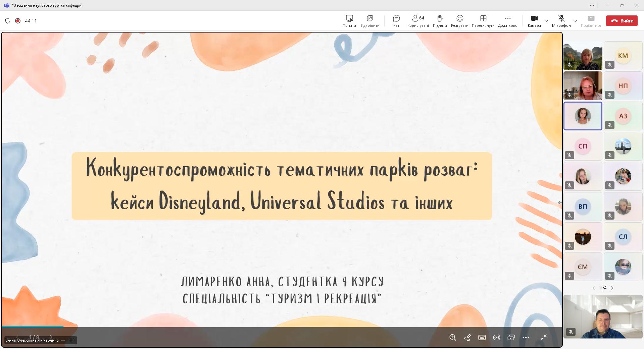Screen dimensions: 644x349
Task: Click presenter label Анна Олексіївна Лимаренко
Action: (x=33, y=340)
